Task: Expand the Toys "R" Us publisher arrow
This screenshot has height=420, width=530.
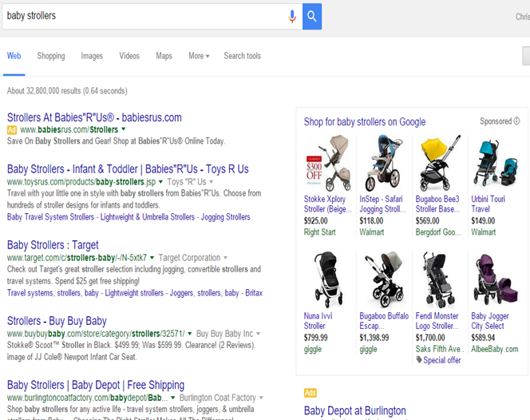Action: [x=212, y=182]
